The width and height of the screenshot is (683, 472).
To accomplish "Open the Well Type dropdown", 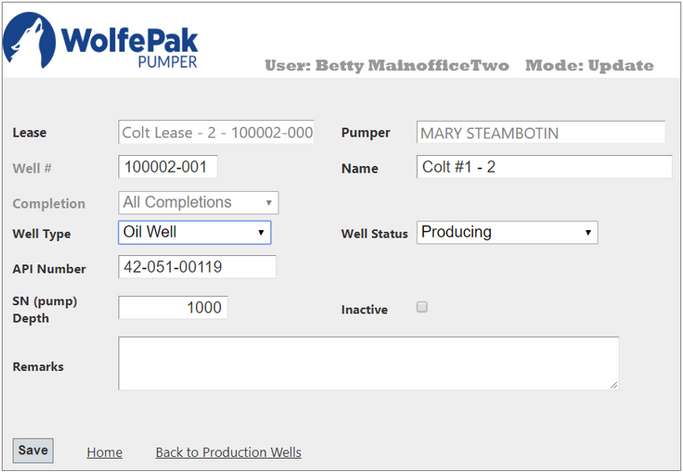I will pyautogui.click(x=194, y=232).
